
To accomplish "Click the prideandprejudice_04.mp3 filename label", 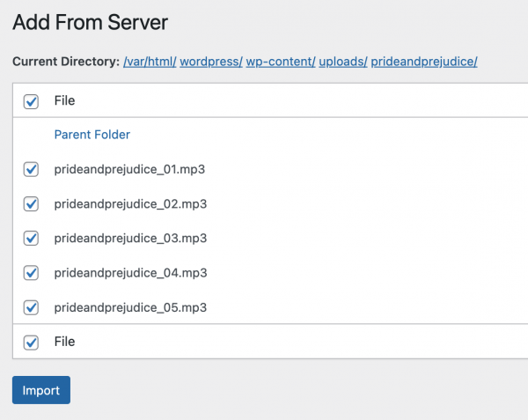I will [130, 273].
